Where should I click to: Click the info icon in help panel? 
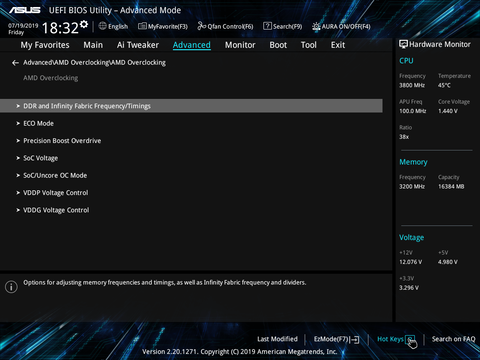point(11,287)
